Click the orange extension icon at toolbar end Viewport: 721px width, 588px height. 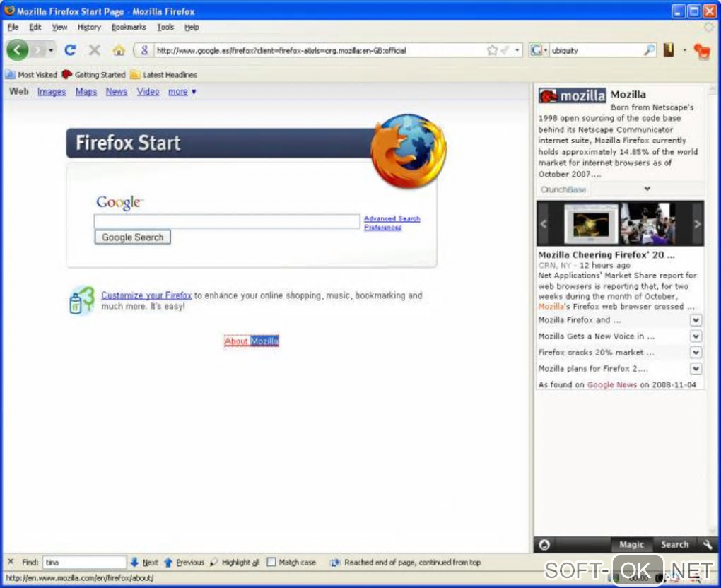[702, 51]
